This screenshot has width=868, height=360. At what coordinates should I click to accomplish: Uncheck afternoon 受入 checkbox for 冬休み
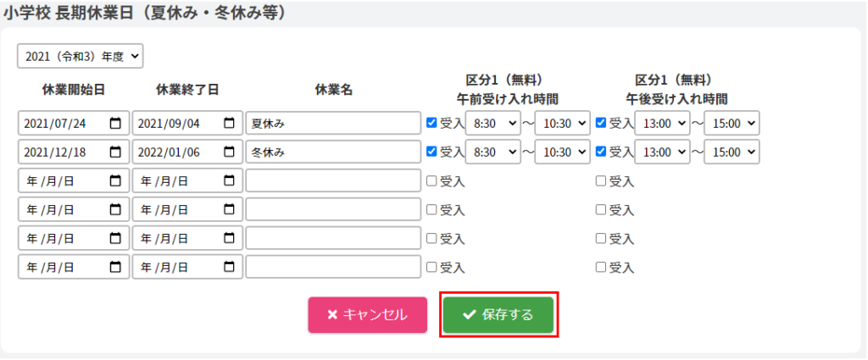click(601, 152)
